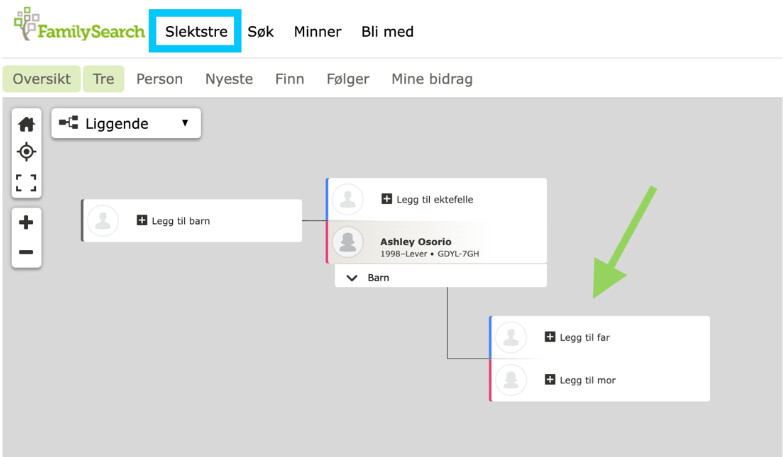
Task: Click the FamilySearch logo
Action: tap(79, 26)
